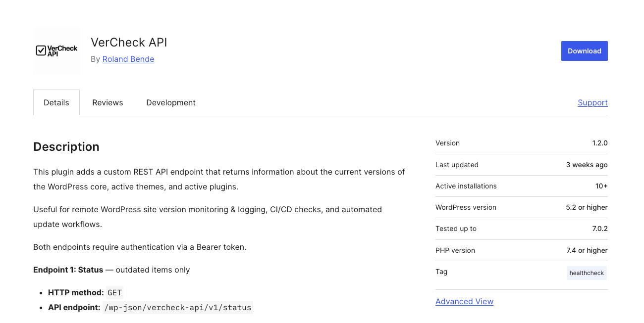Click the PHP version '7.4 or higher' value
The height and width of the screenshot is (323, 644).
(x=587, y=250)
